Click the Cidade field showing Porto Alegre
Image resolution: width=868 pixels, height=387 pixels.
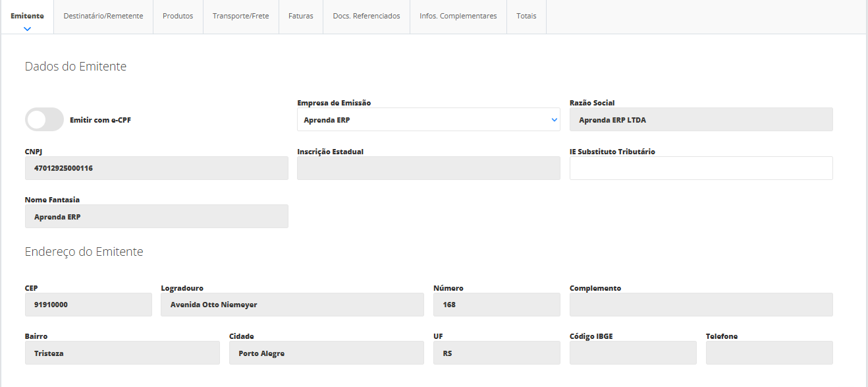pos(326,353)
